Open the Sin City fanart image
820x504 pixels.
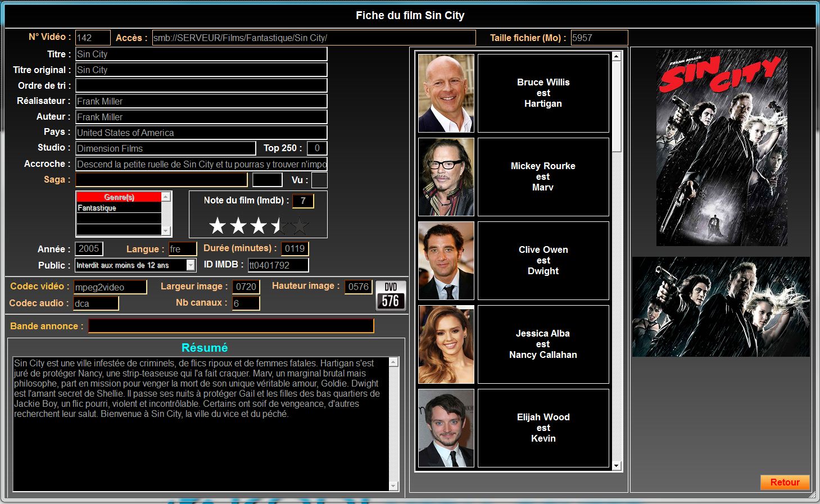tap(721, 307)
